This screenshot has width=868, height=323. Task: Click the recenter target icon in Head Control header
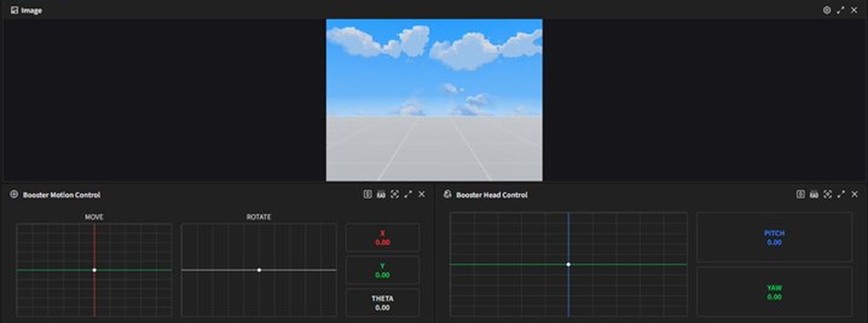(x=828, y=194)
